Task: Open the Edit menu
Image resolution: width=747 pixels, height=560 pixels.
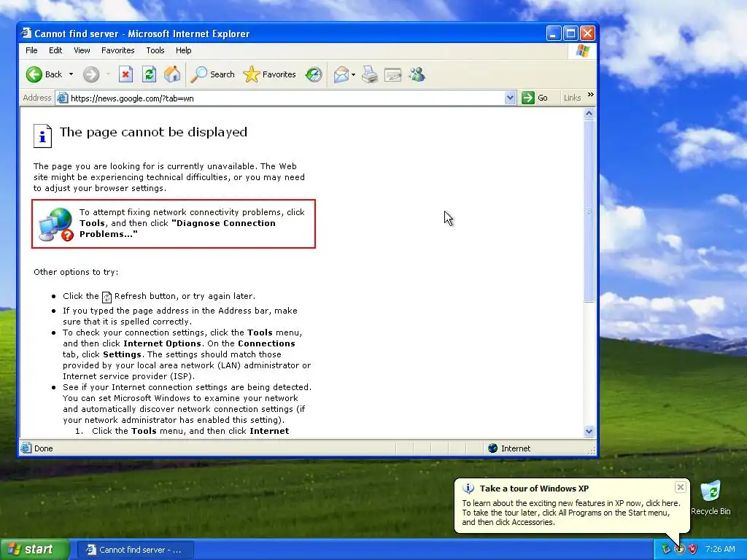Action: click(x=55, y=50)
